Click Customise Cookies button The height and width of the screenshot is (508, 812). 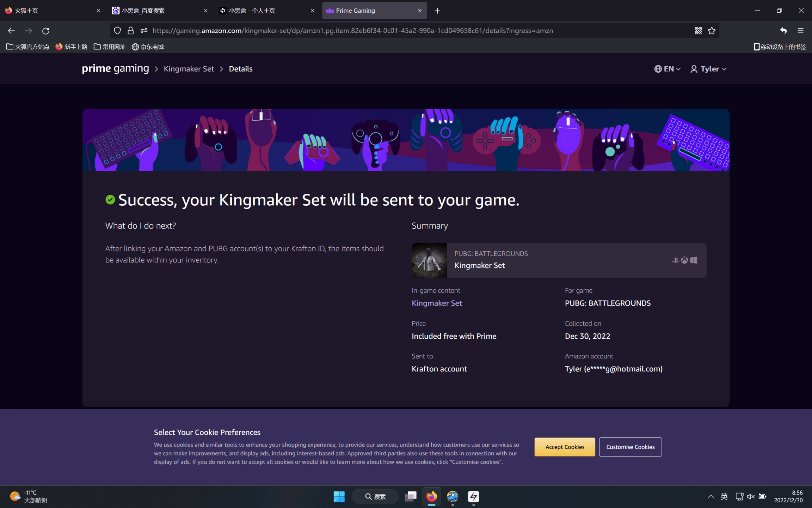click(x=630, y=447)
